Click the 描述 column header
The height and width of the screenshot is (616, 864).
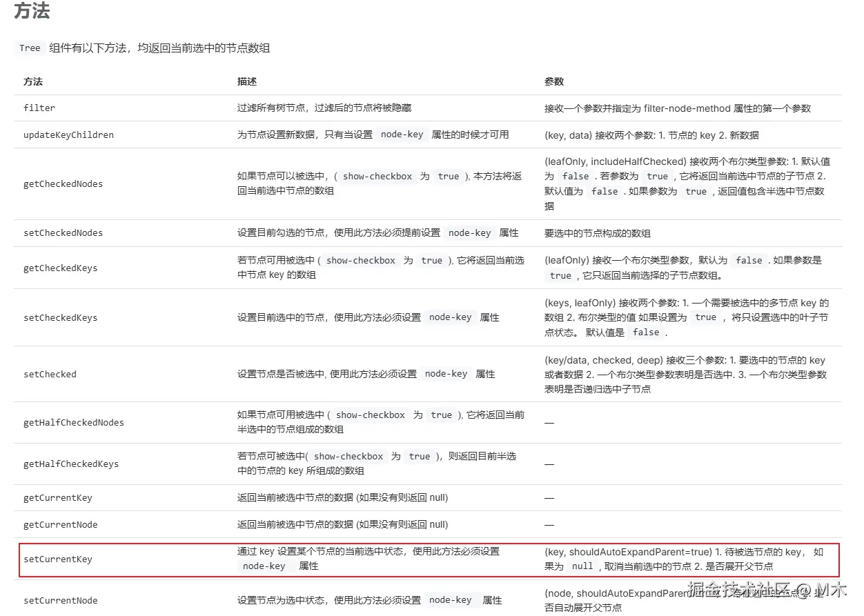(247, 81)
